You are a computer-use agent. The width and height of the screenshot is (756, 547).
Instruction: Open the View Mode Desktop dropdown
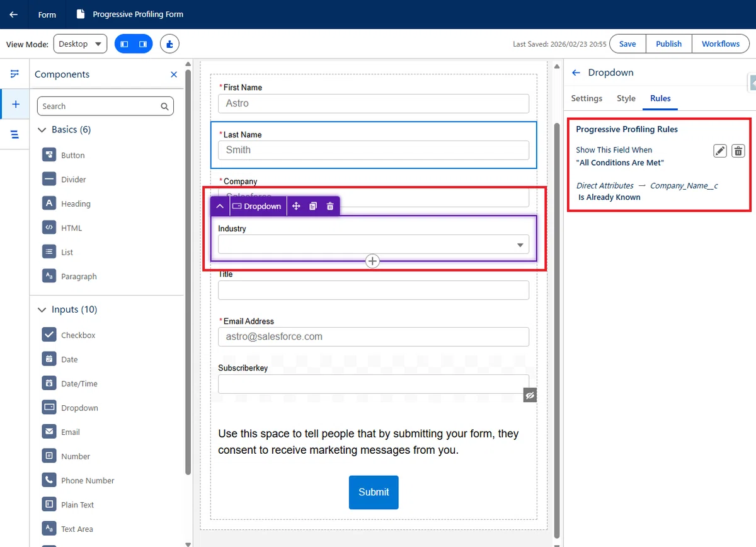click(80, 44)
